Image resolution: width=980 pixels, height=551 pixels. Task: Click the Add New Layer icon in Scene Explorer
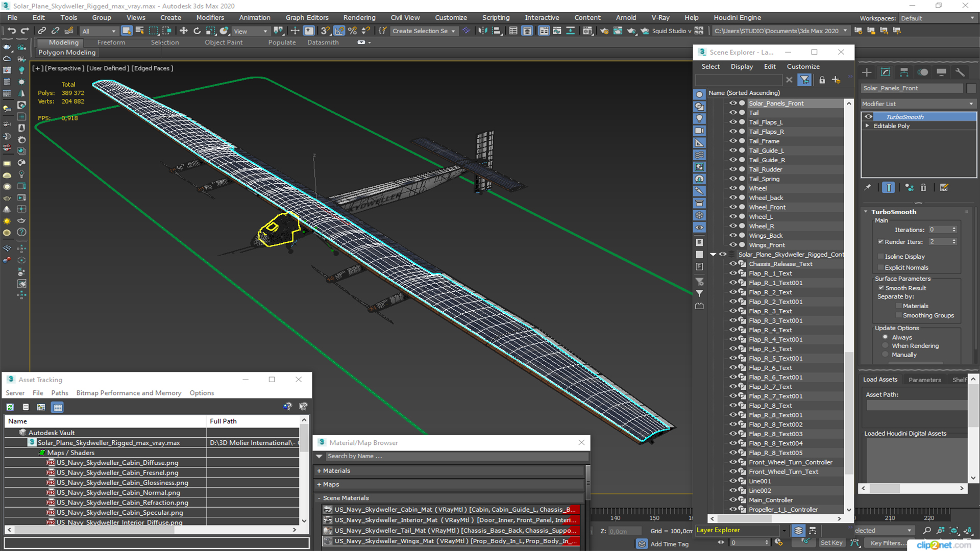point(836,80)
